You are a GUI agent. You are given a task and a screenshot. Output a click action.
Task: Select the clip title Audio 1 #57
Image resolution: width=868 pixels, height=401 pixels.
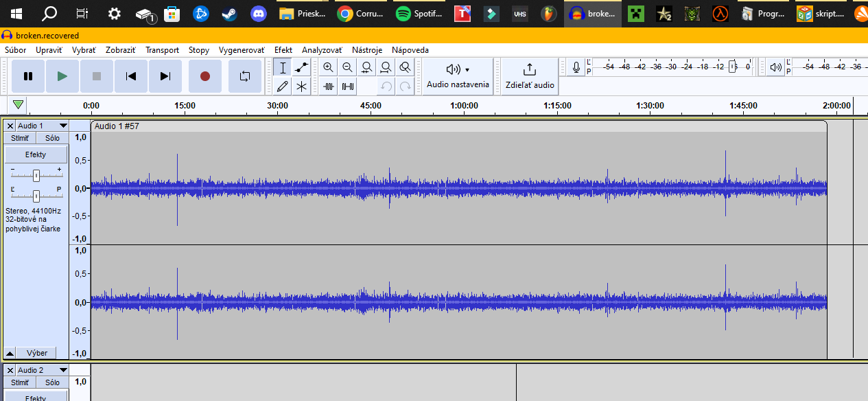(117, 126)
